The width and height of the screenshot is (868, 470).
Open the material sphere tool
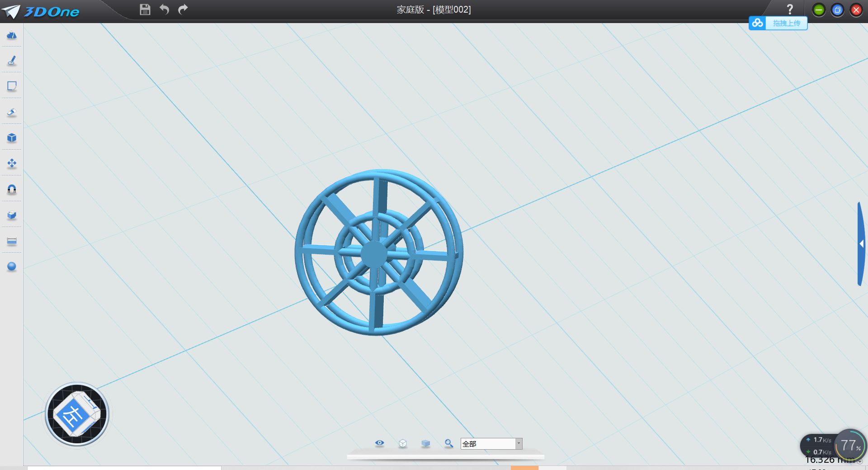(12, 266)
